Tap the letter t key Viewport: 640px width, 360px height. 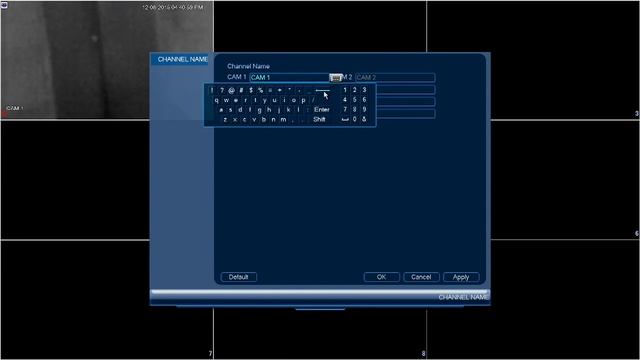(256, 100)
